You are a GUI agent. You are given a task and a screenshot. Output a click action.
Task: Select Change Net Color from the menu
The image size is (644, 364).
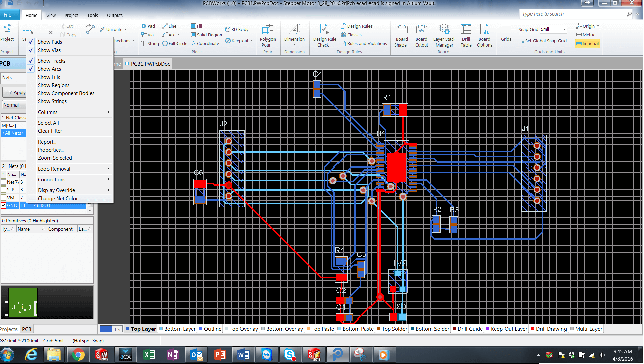(x=58, y=198)
